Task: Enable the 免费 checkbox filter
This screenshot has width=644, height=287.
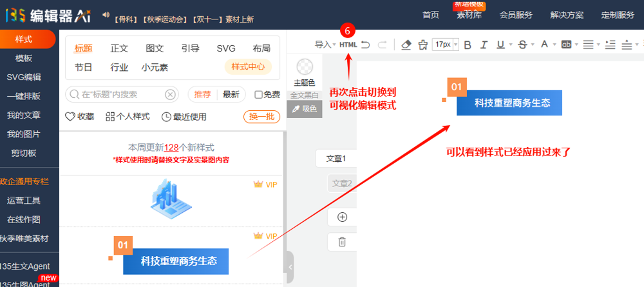Action: (258, 95)
